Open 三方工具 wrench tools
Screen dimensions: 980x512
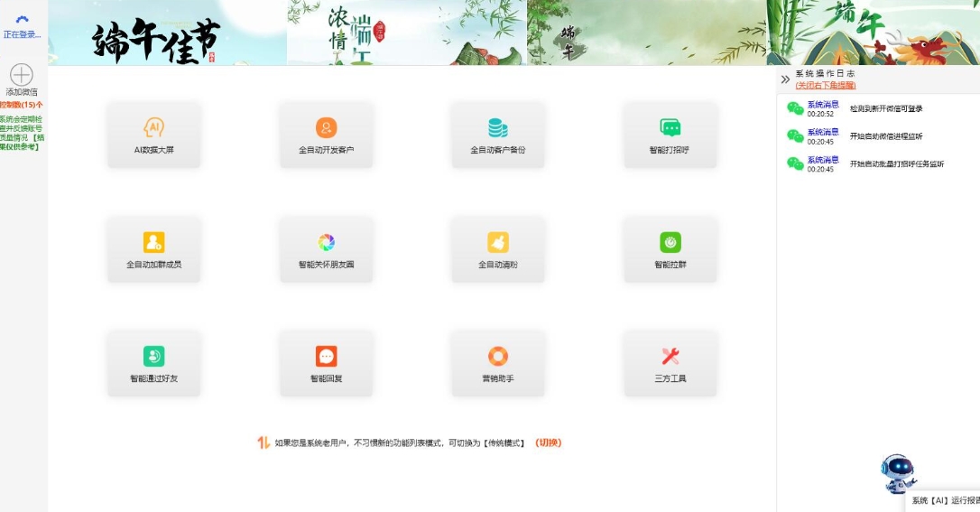(x=670, y=363)
